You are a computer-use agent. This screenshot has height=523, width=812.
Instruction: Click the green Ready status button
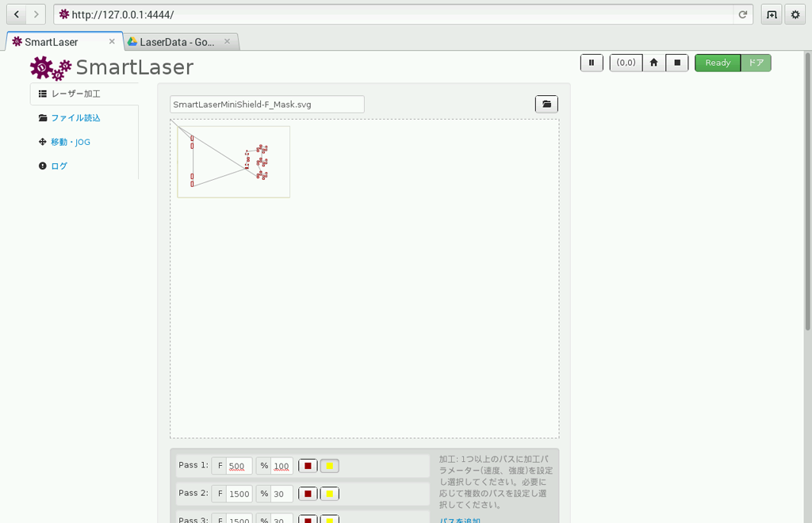pyautogui.click(x=718, y=63)
